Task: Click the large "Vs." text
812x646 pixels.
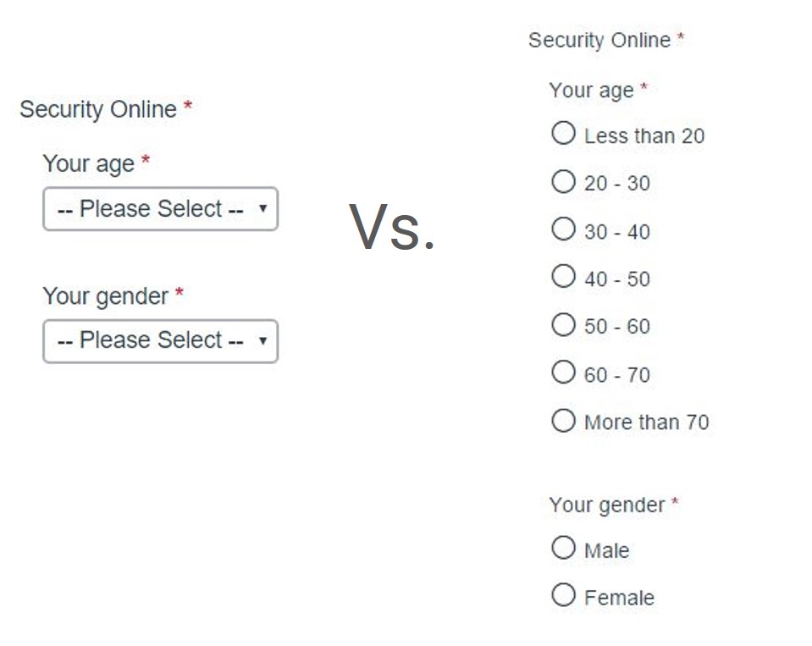Action: [x=392, y=229]
